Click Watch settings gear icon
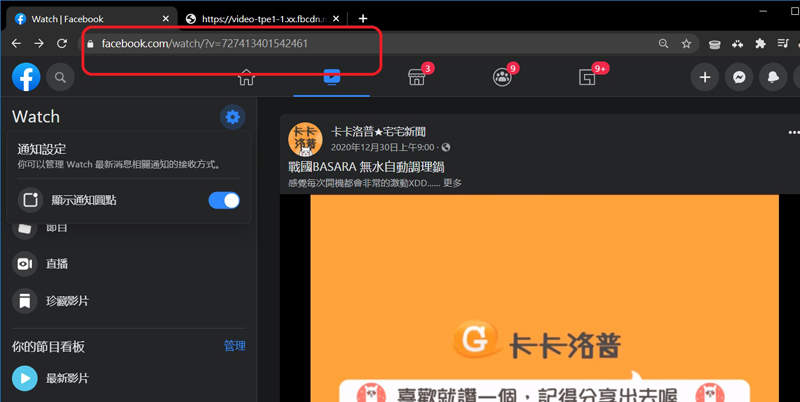The height and width of the screenshot is (402, 800). tap(232, 118)
